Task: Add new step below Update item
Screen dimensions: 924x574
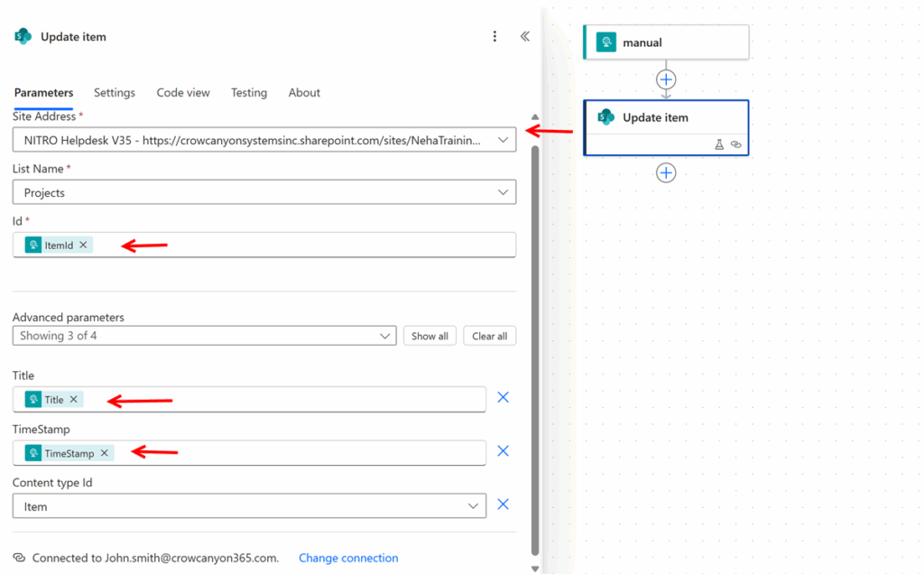Action: 666,172
